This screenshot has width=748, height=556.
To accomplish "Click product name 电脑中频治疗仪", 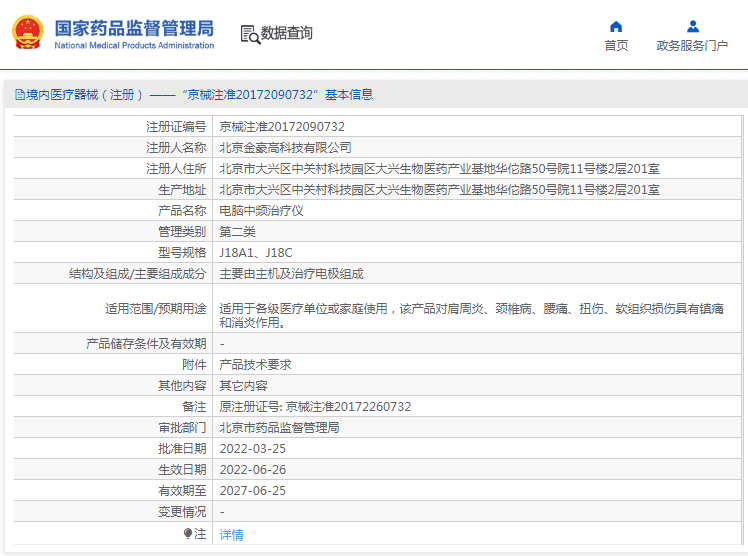I will click(261, 211).
